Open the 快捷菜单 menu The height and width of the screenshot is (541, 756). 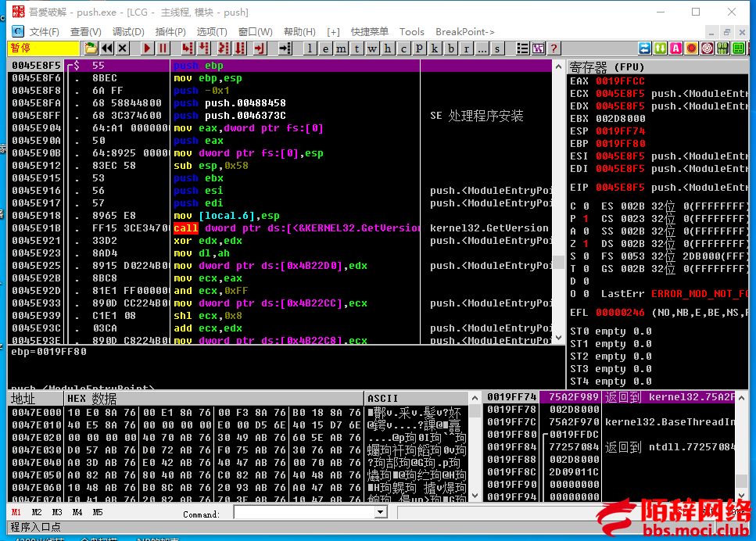369,32
